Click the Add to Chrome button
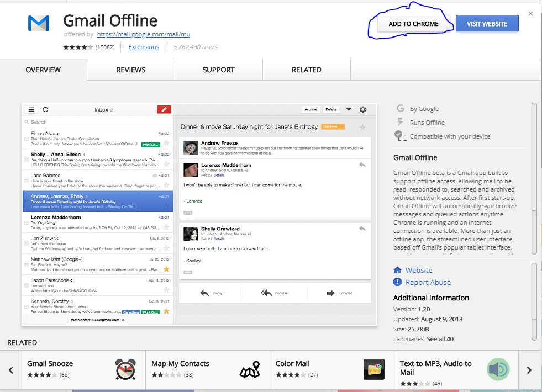This screenshot has width=542, height=392. click(413, 24)
